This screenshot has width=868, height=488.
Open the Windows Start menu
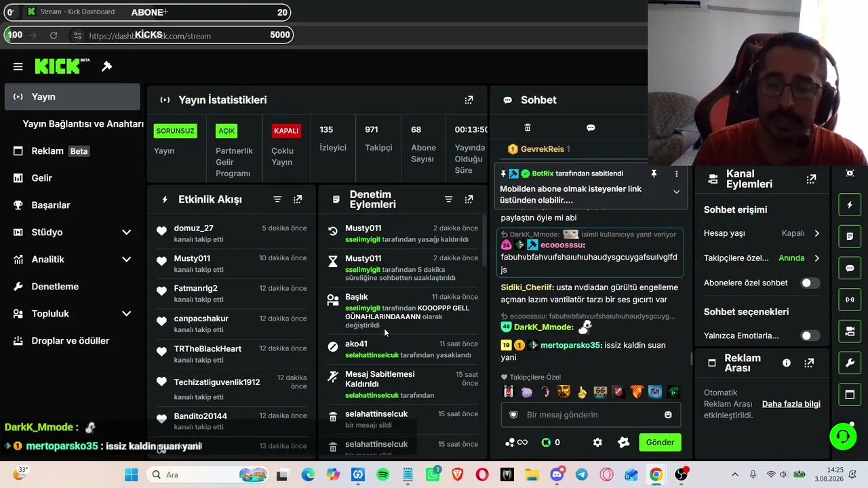coord(132,474)
